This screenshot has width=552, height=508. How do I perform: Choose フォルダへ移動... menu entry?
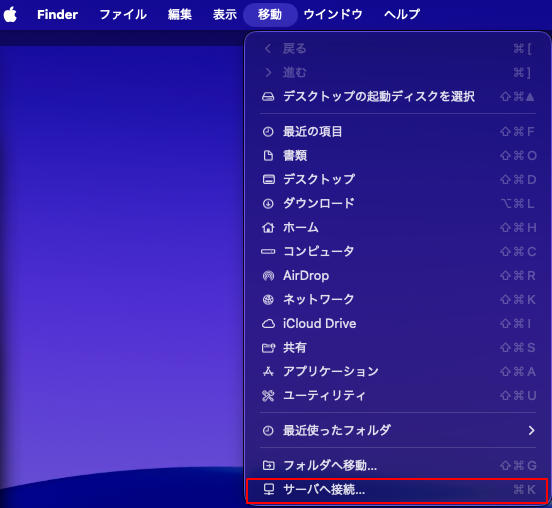[x=398, y=465]
